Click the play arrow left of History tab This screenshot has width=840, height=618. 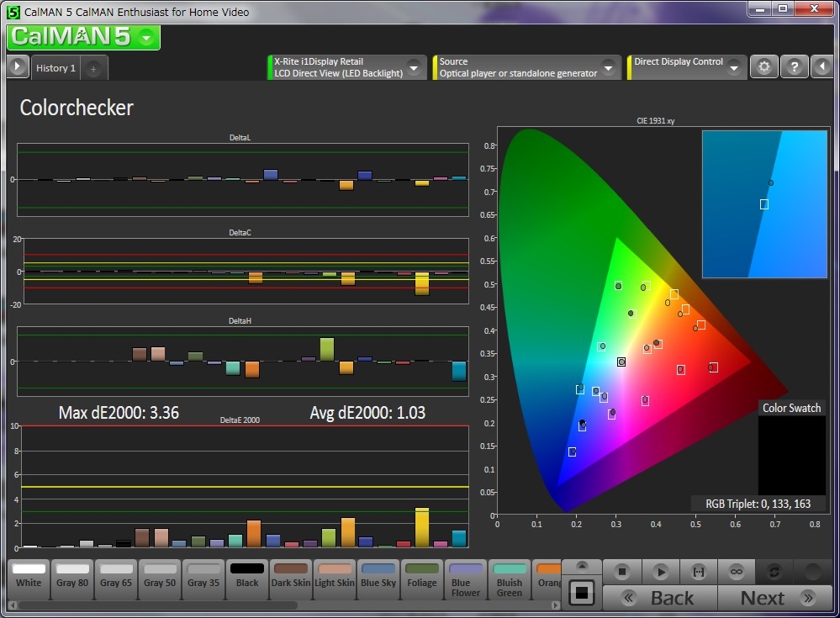click(x=18, y=67)
